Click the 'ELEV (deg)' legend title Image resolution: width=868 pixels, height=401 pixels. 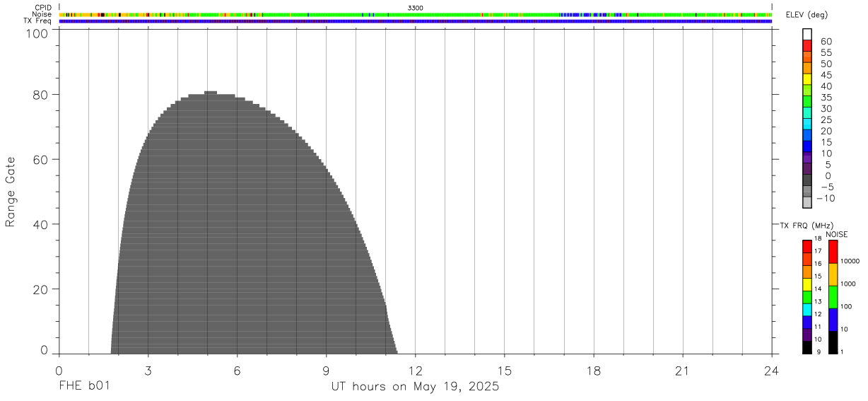(x=806, y=14)
